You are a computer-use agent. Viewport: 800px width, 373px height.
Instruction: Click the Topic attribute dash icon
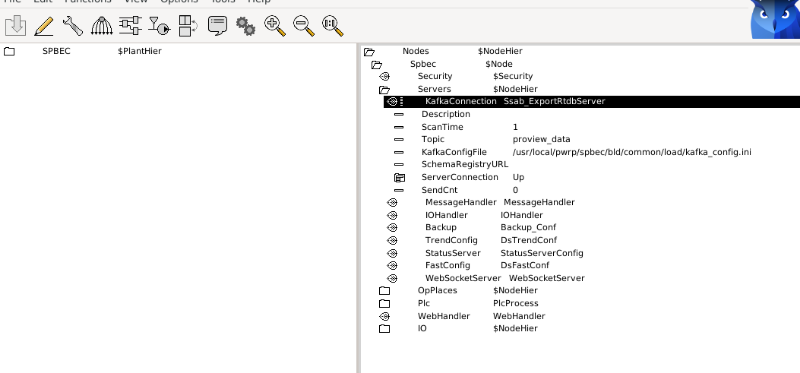click(x=399, y=139)
